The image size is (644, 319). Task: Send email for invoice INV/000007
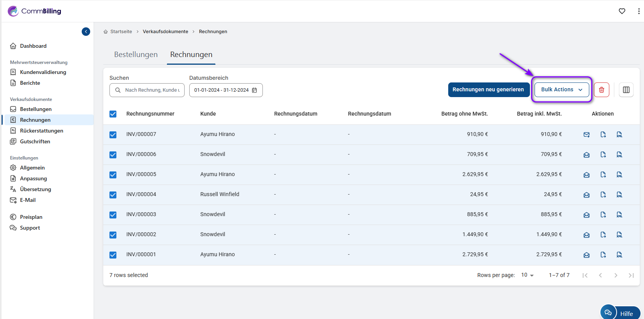pos(586,134)
